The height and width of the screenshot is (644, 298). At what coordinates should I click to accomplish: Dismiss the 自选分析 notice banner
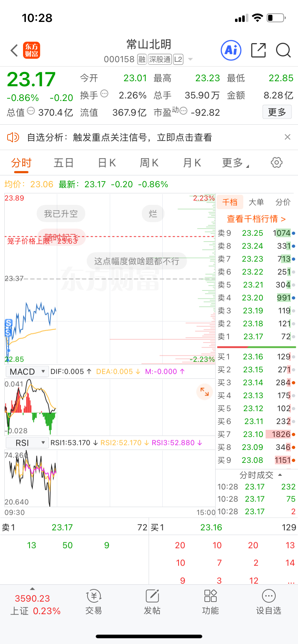pos(288,137)
